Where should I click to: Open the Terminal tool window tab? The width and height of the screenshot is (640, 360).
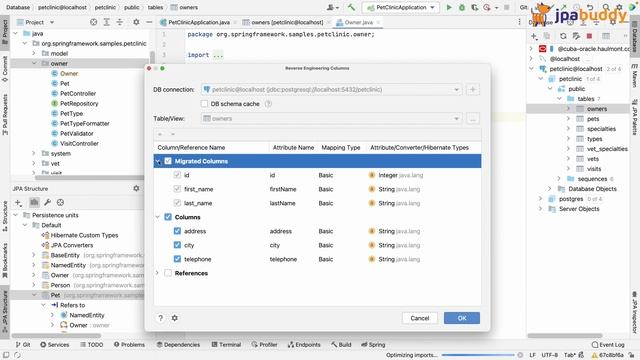click(x=227, y=344)
